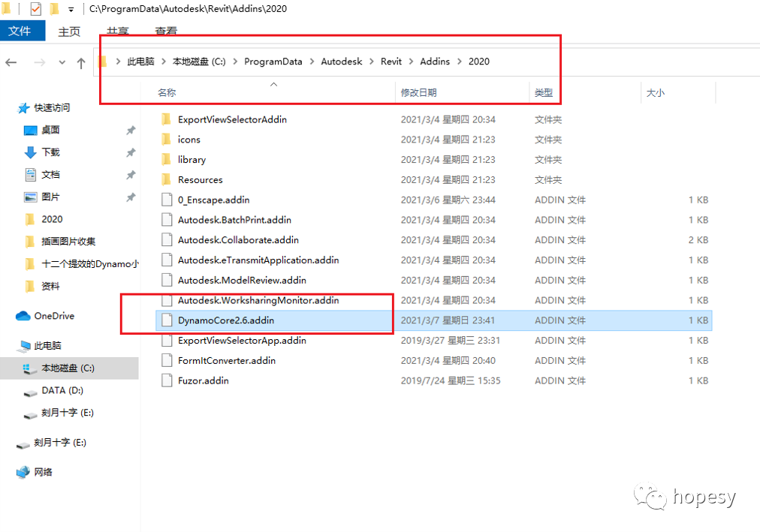
Task: Unpin 图片 using its pin icon
Action: pos(131,197)
